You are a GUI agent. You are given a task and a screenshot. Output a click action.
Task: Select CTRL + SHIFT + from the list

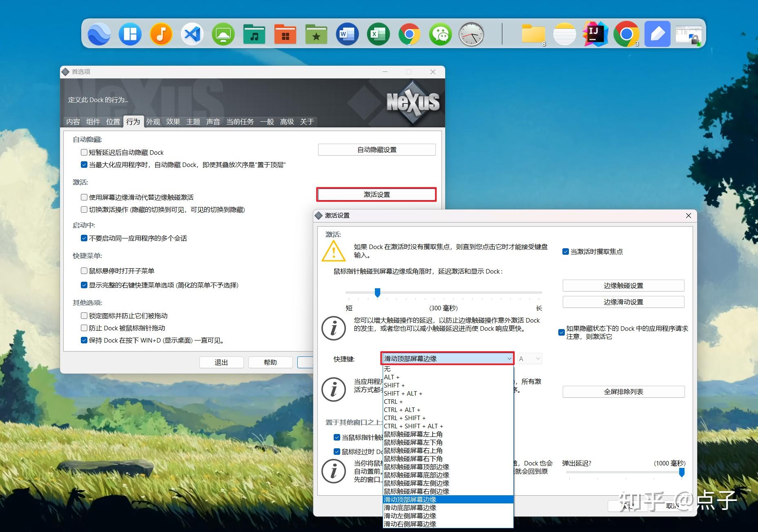pyautogui.click(x=405, y=418)
